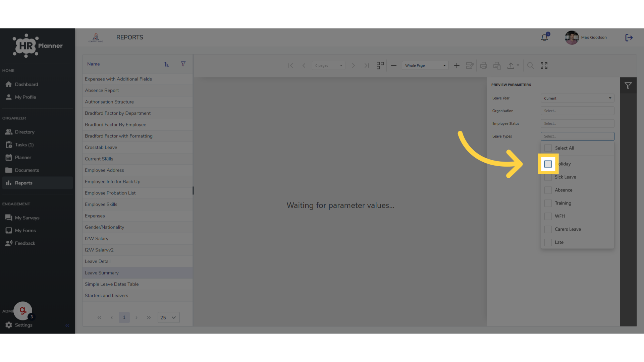Tick the Training checkbox
The height and width of the screenshot is (362, 644).
548,203
